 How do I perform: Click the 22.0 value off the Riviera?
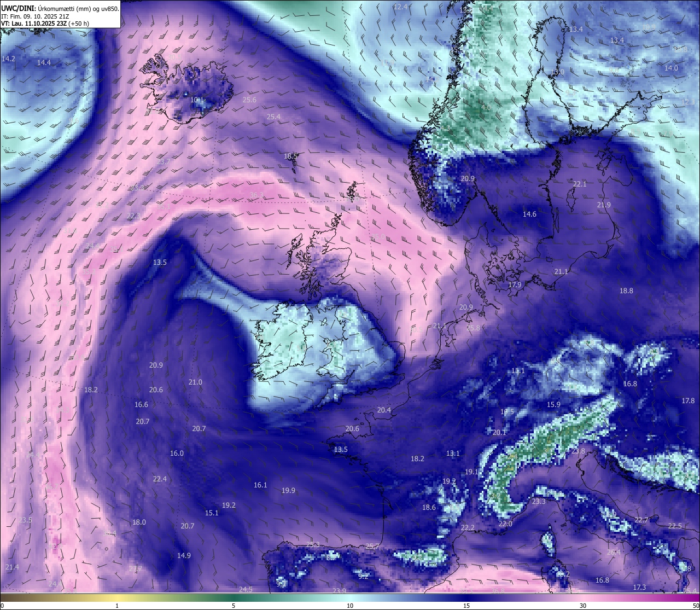505,524
